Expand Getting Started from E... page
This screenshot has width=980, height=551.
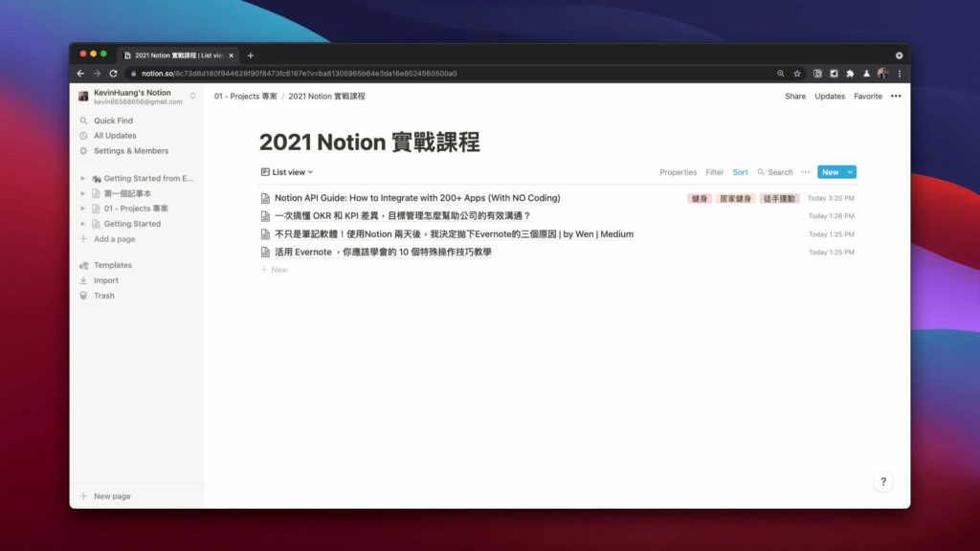tap(82, 178)
